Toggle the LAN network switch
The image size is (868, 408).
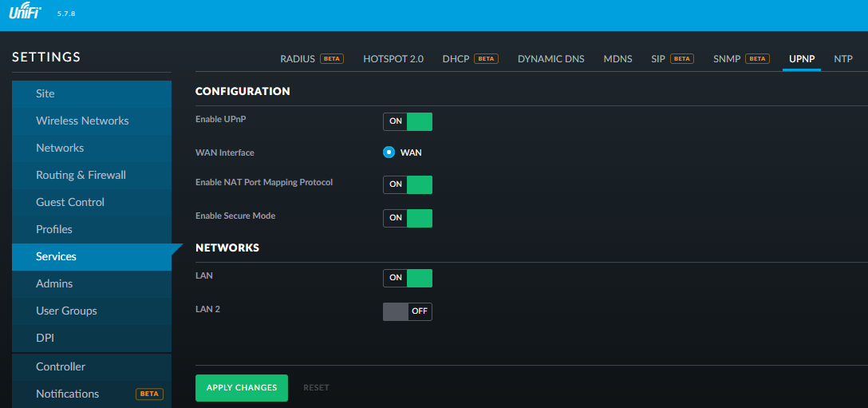pyautogui.click(x=408, y=278)
